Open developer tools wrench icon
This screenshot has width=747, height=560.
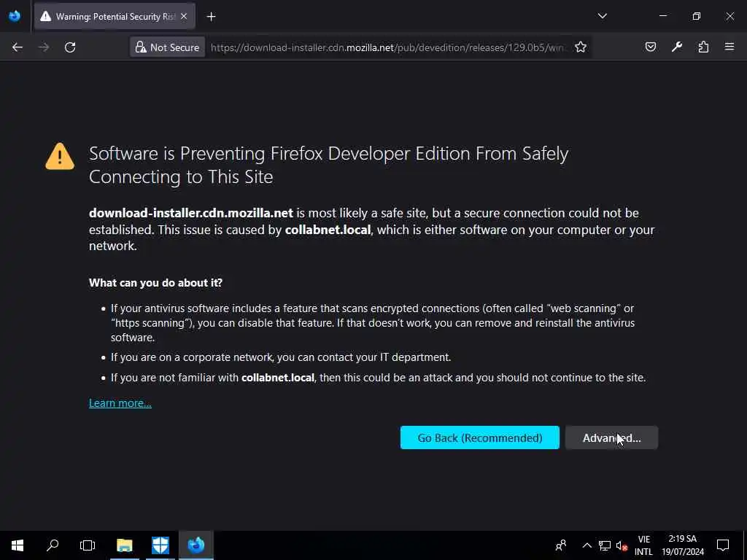(676, 47)
